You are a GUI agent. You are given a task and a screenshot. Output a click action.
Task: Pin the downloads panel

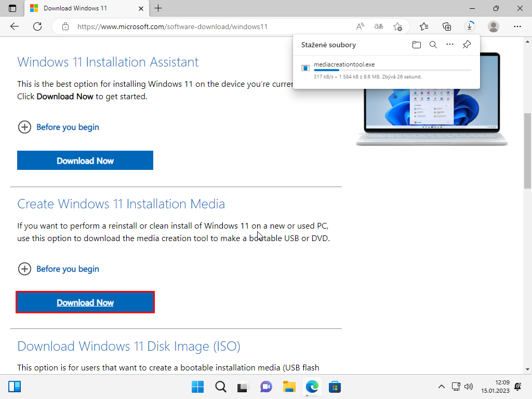[467, 45]
